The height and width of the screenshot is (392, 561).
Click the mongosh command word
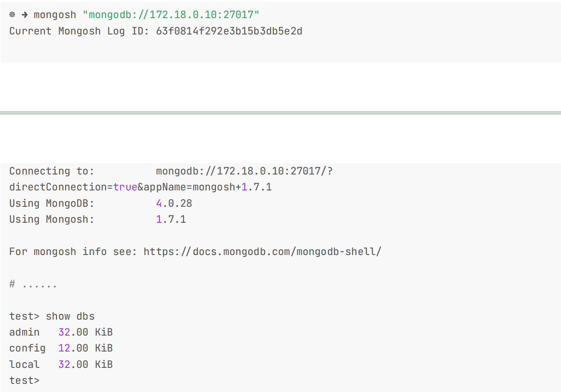[55, 15]
